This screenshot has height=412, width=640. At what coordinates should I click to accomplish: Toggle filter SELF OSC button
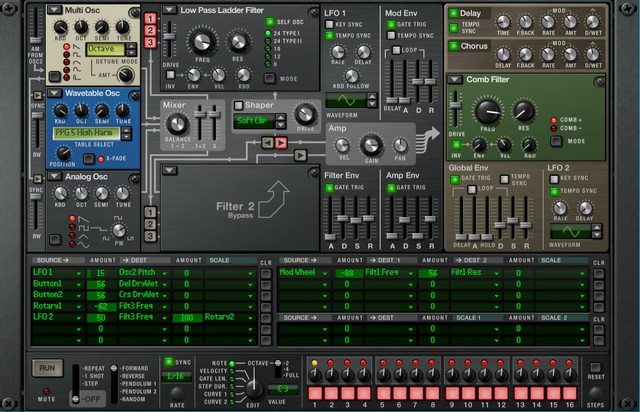tap(269, 22)
